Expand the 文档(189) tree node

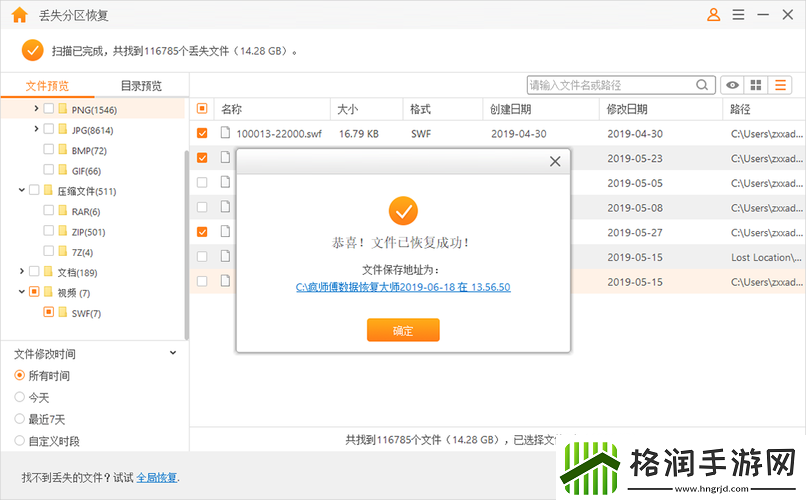pos(22,271)
